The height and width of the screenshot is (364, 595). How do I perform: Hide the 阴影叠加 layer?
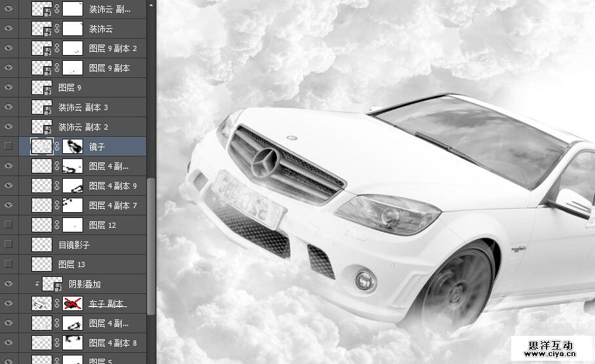[x=9, y=284]
